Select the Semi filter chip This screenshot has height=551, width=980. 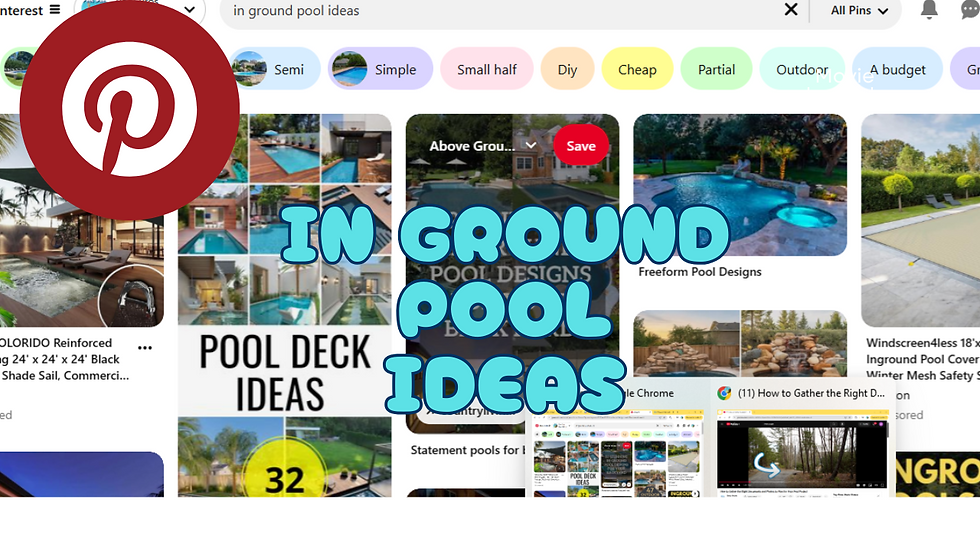[275, 69]
